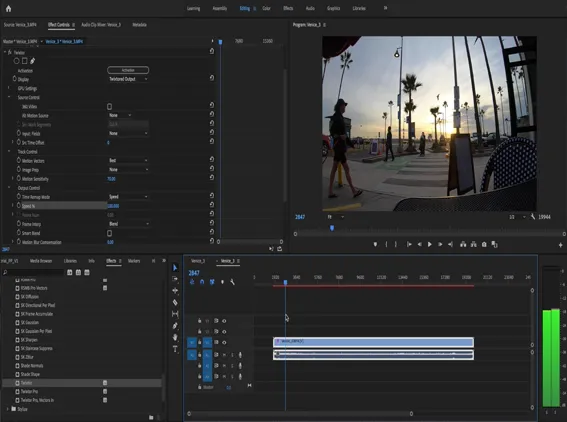Open the Alt Motion Source dropdown
This screenshot has width=567, height=422.
point(120,115)
